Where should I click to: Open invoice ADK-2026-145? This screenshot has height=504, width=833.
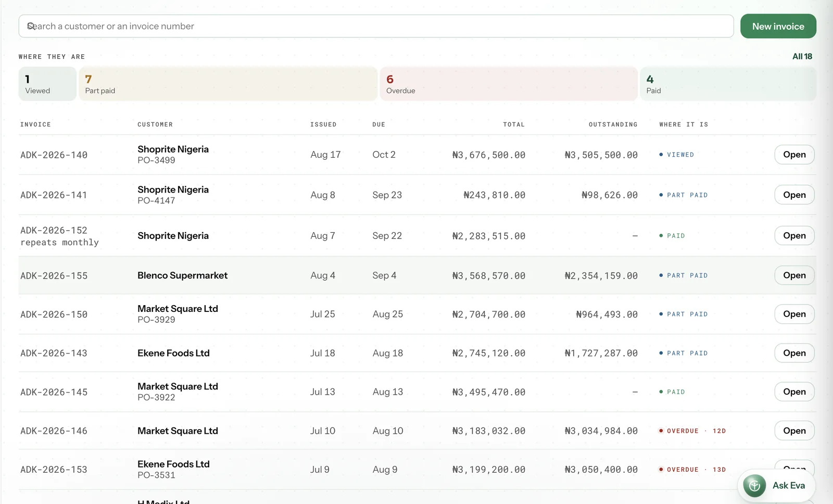794,392
